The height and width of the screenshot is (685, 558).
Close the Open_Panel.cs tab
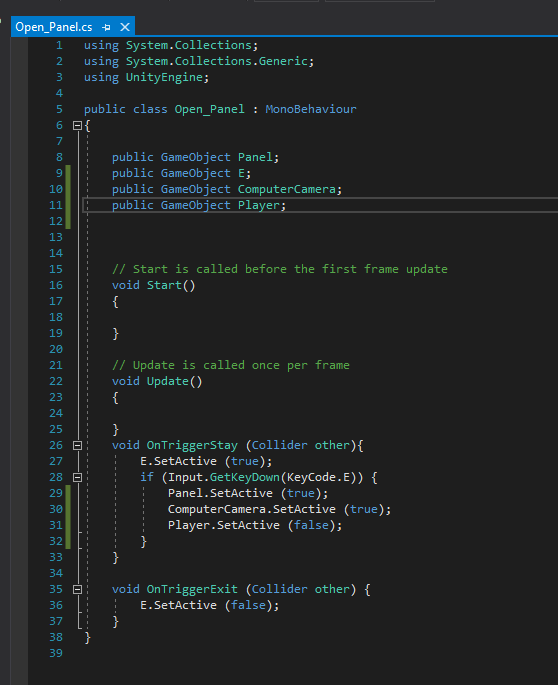click(125, 27)
